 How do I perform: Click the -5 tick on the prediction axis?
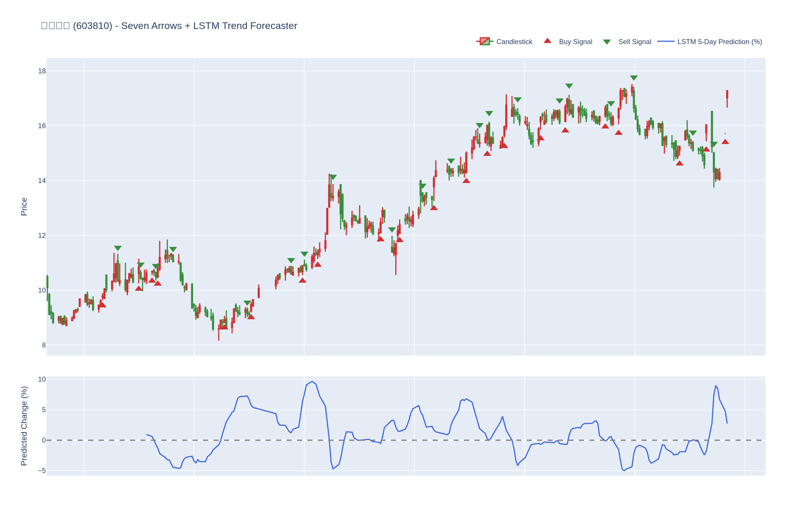(42, 470)
